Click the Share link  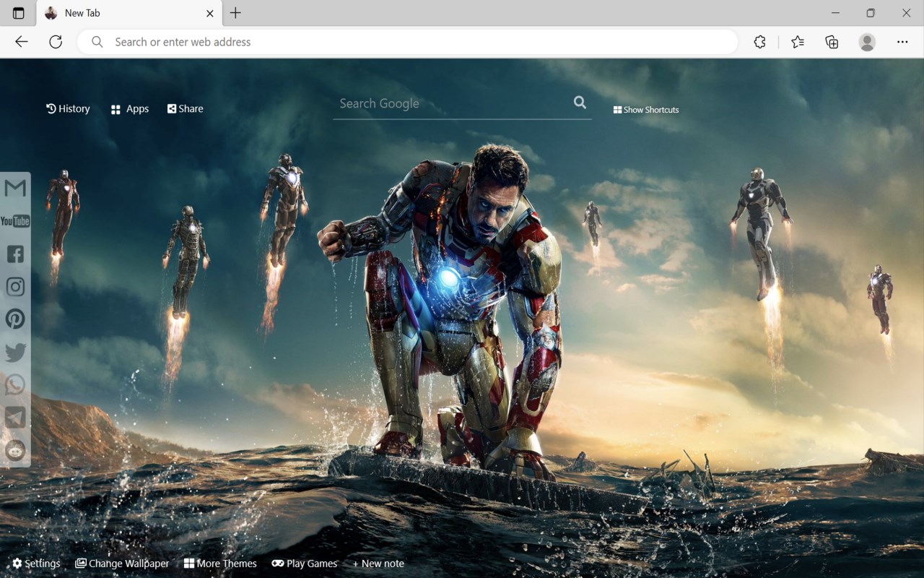coord(186,108)
